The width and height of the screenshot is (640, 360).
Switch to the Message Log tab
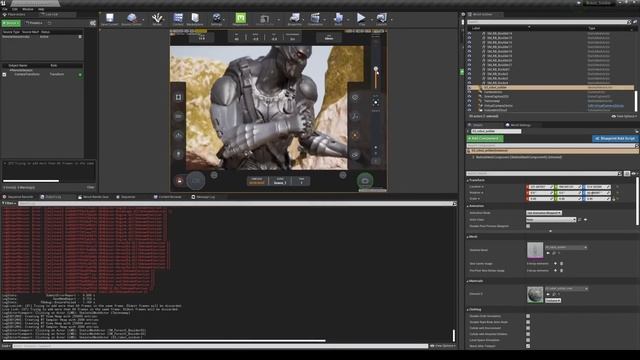point(203,197)
